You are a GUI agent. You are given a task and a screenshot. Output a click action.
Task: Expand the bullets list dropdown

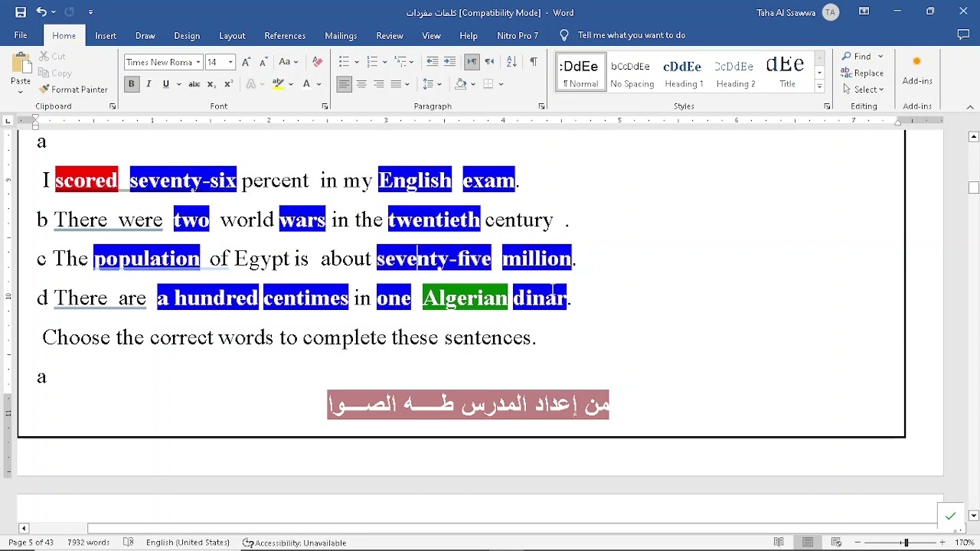pos(356,62)
